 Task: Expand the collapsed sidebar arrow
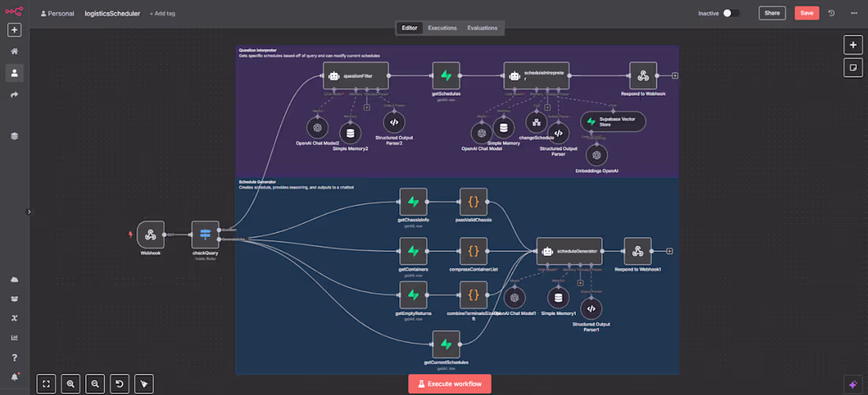click(x=29, y=211)
